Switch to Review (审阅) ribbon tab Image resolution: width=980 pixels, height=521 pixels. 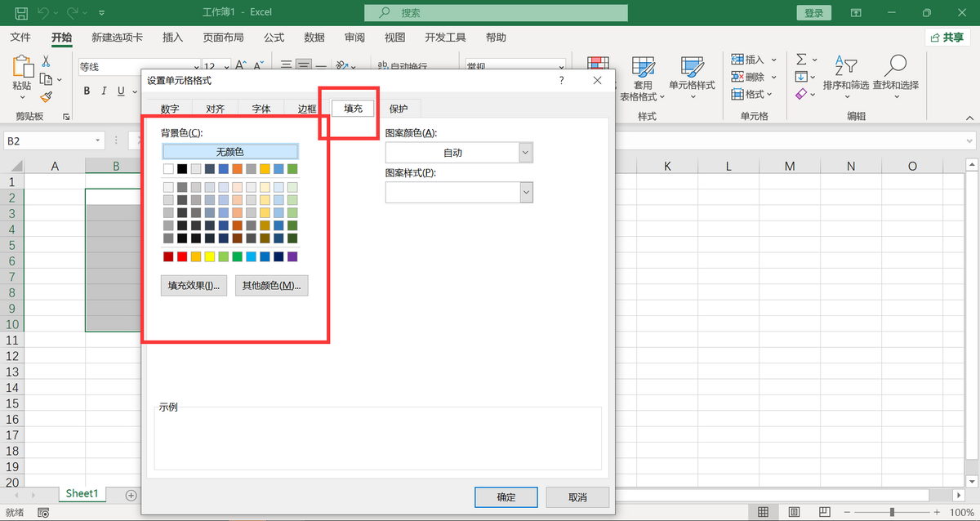[x=354, y=38]
